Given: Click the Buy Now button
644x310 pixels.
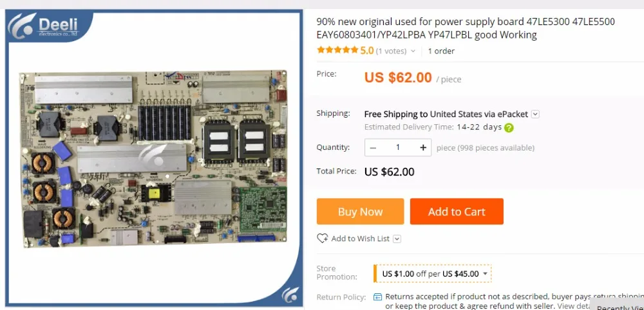Looking at the screenshot, I should tap(360, 212).
